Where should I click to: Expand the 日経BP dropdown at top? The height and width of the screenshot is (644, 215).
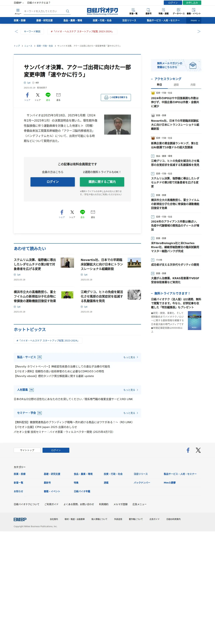coord(19,3)
